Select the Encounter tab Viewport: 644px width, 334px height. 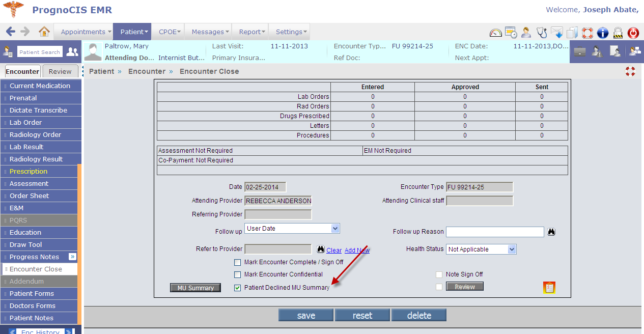point(23,72)
